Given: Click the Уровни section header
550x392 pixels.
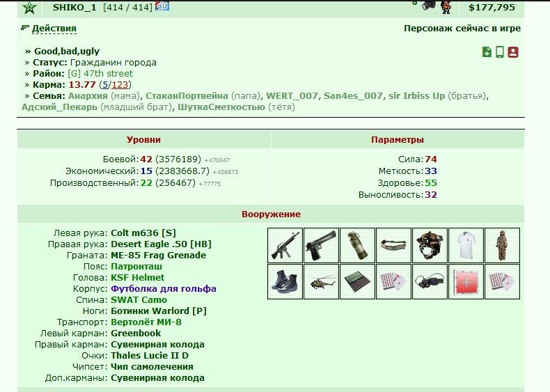Looking at the screenshot, I should click(x=144, y=140).
